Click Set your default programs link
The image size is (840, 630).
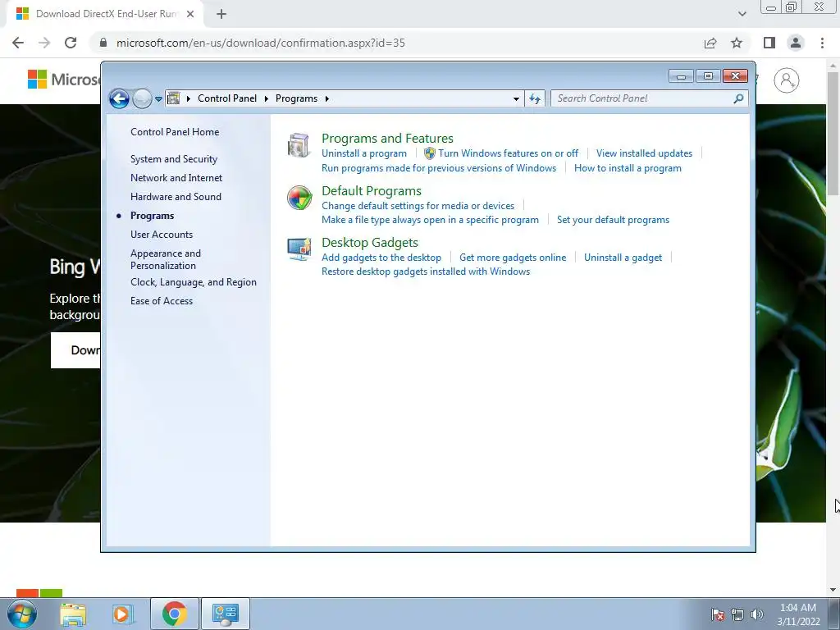613,220
